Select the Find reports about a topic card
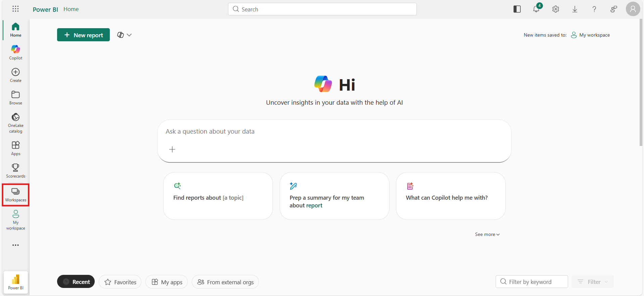 (218, 196)
